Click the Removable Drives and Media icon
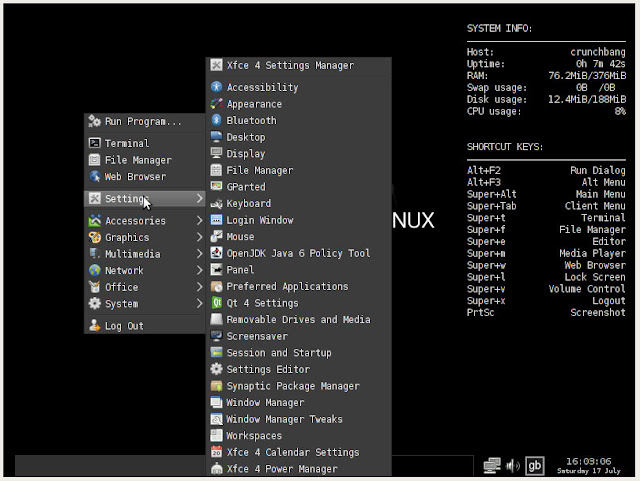 [216, 319]
